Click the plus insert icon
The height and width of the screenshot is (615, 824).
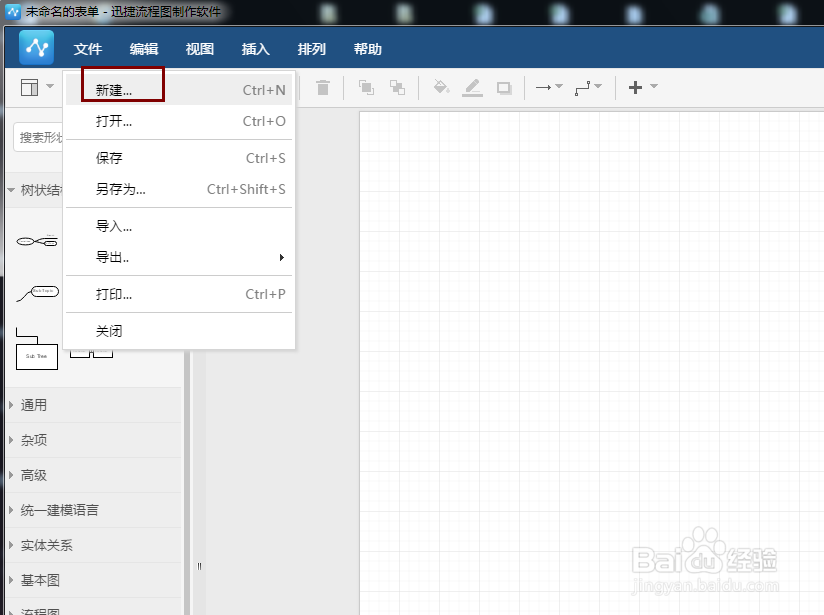[x=635, y=87]
